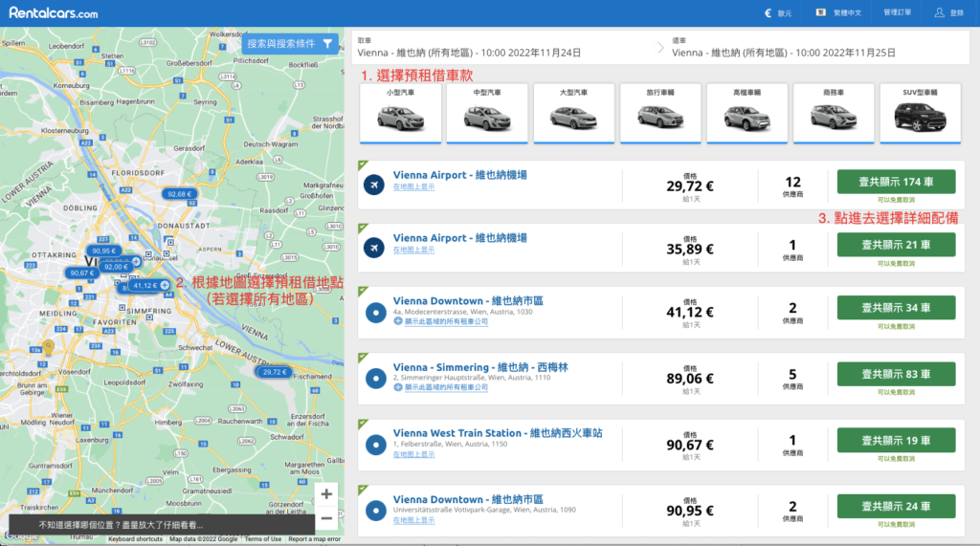Screen dimensions: 980x546
Task: Click the Google logo on the map
Action: (x=21, y=536)
